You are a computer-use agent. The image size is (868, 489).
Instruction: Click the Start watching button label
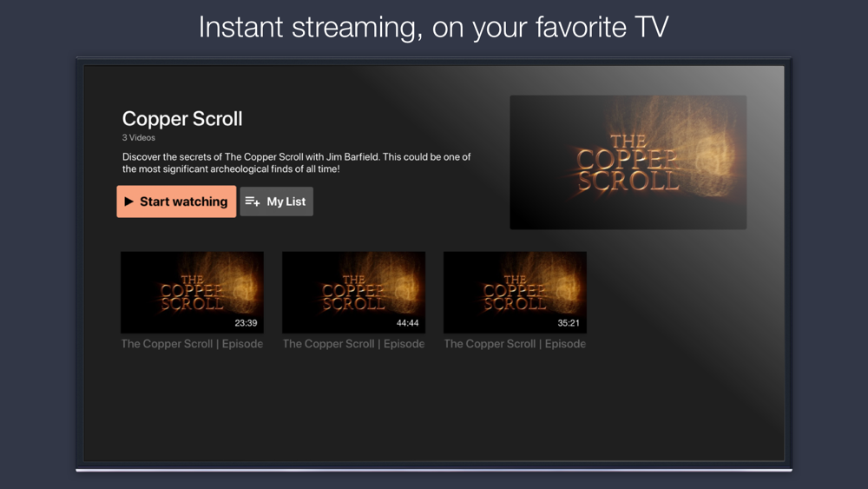[x=183, y=202]
